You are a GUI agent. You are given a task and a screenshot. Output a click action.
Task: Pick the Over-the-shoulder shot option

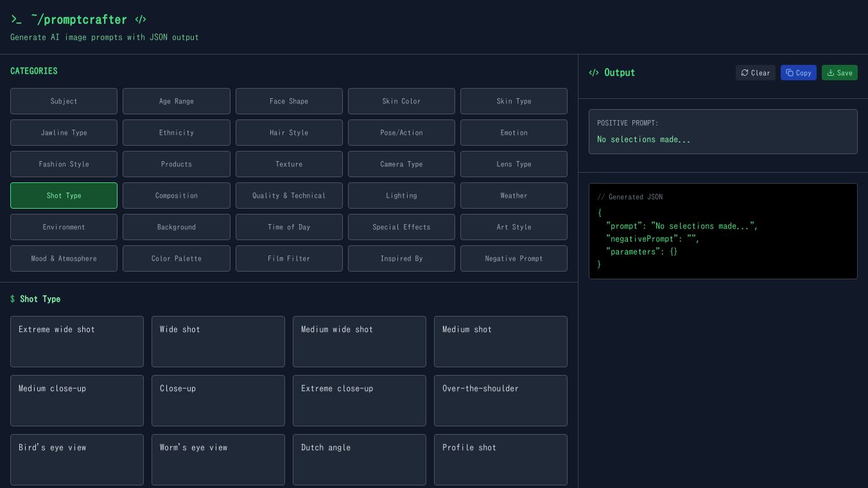click(x=501, y=401)
